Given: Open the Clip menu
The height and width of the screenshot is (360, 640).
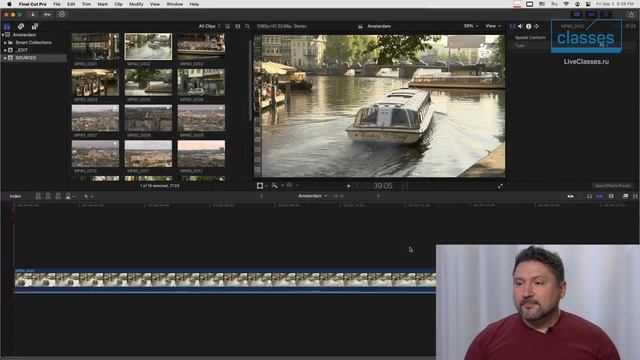Looking at the screenshot, I should pyautogui.click(x=118, y=4).
